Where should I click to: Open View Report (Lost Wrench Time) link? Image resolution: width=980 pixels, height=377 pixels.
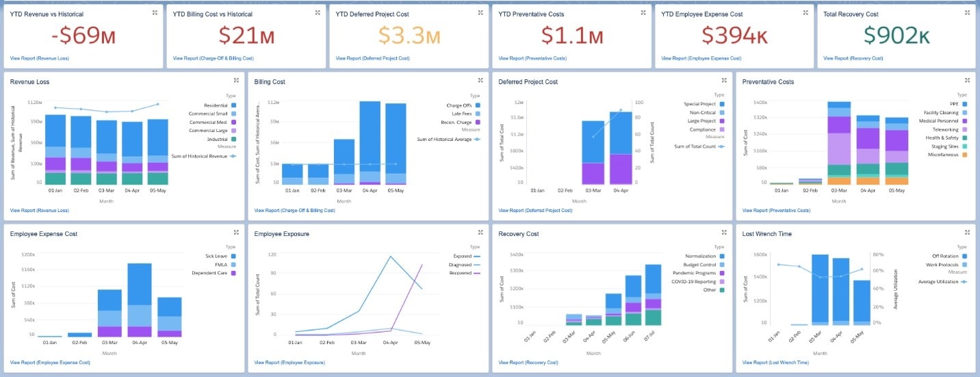tap(776, 362)
